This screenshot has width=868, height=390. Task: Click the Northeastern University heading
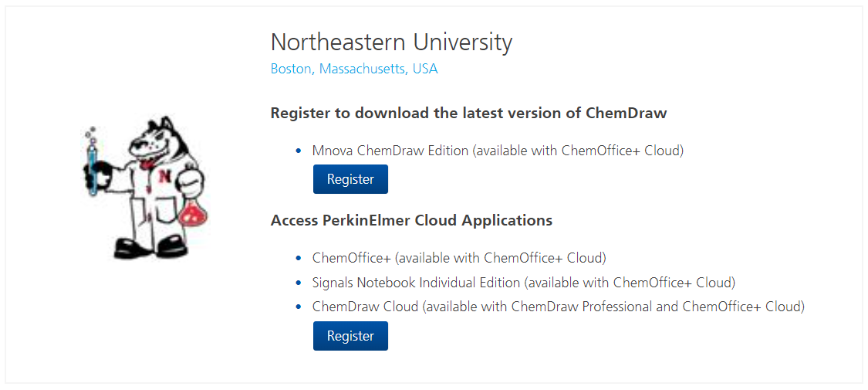pos(391,42)
